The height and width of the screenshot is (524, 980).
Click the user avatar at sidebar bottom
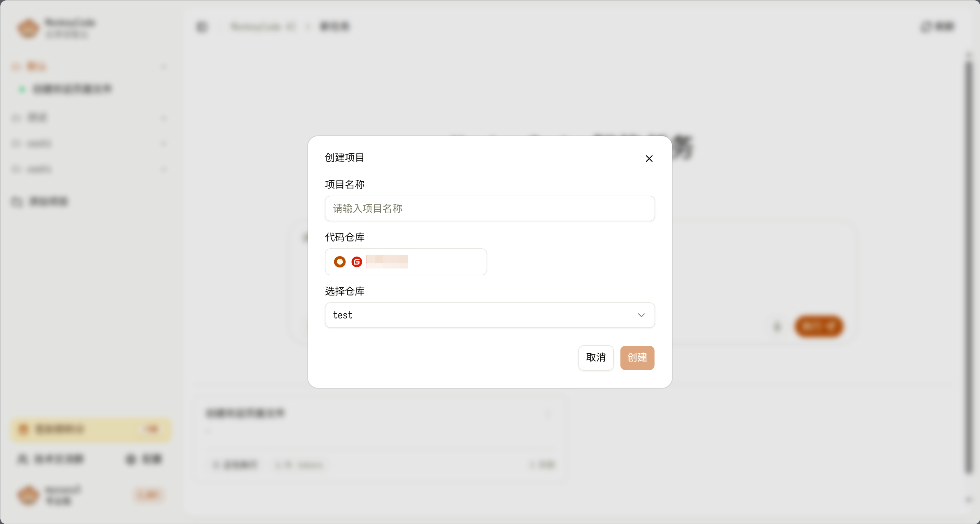28,495
